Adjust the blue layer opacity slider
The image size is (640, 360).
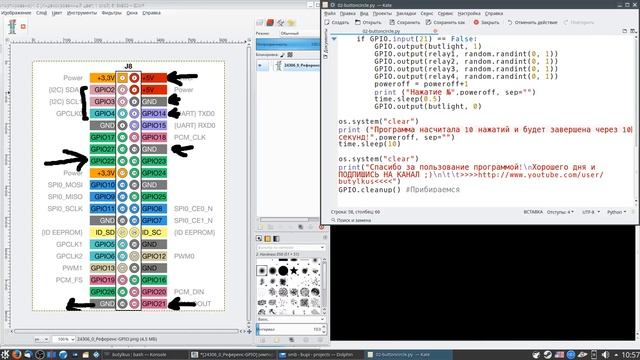288,44
